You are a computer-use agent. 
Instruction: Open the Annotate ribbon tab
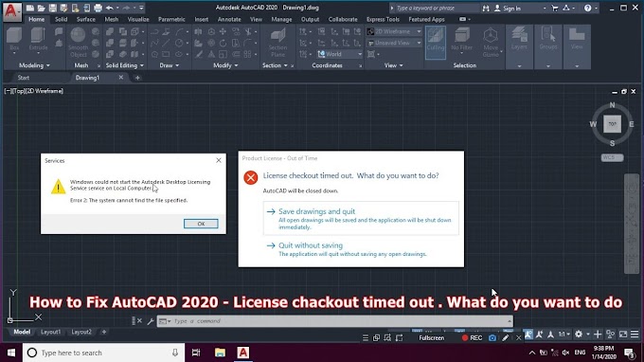(x=229, y=19)
